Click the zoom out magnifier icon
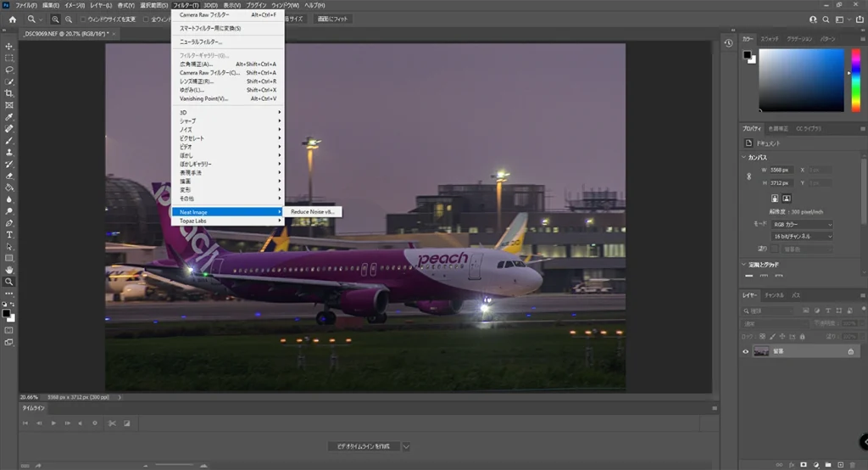This screenshot has width=868, height=470. click(70, 19)
